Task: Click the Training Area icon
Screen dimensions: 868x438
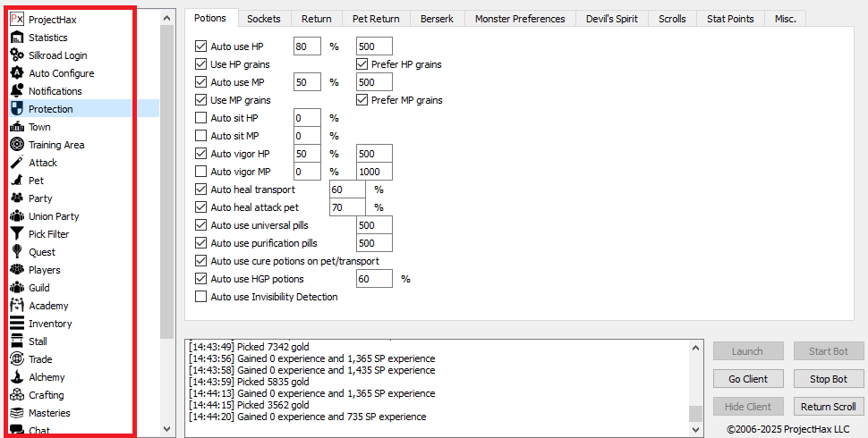Action: 16,145
